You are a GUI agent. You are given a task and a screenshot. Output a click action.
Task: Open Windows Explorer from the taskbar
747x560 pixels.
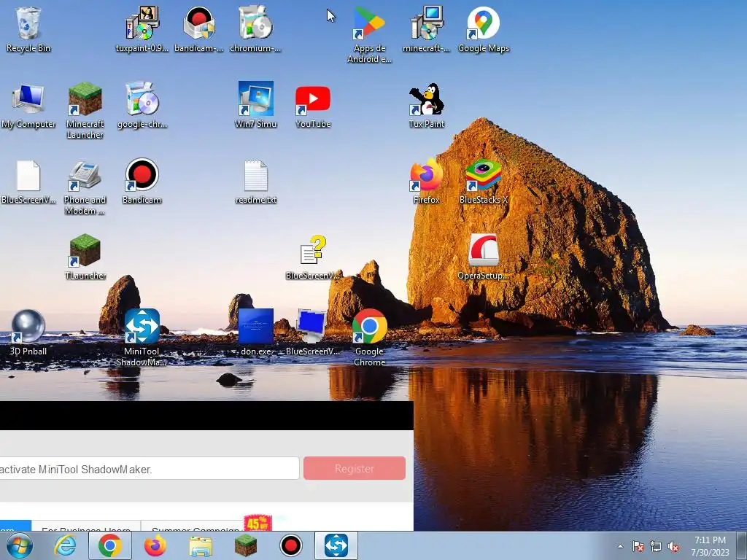click(201, 545)
